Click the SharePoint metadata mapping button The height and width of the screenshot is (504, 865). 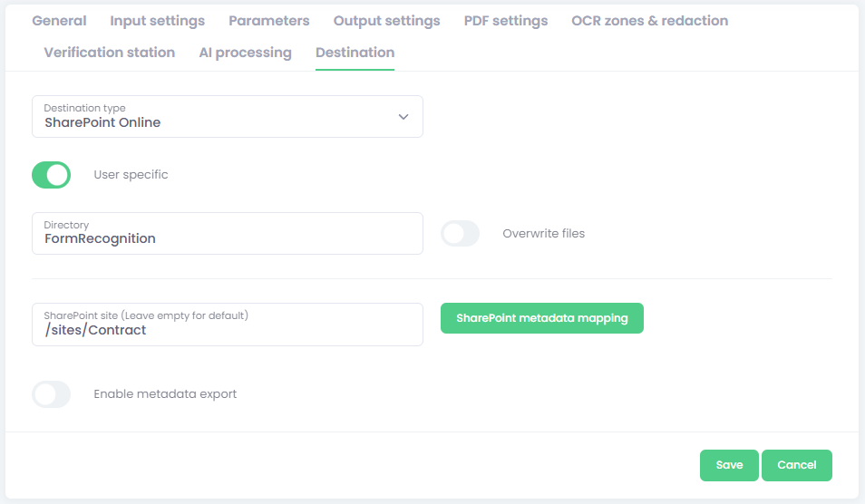(x=541, y=318)
